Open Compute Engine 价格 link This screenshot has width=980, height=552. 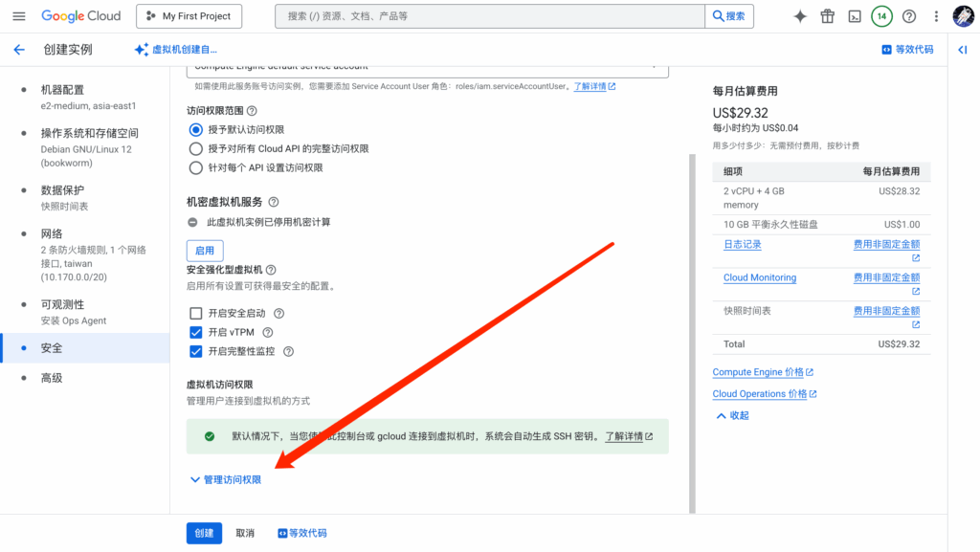(x=763, y=371)
